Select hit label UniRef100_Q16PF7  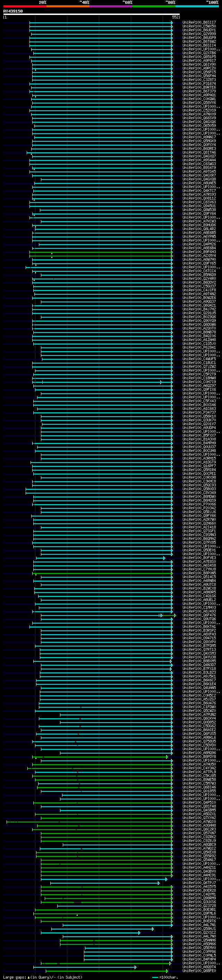point(199,466)
